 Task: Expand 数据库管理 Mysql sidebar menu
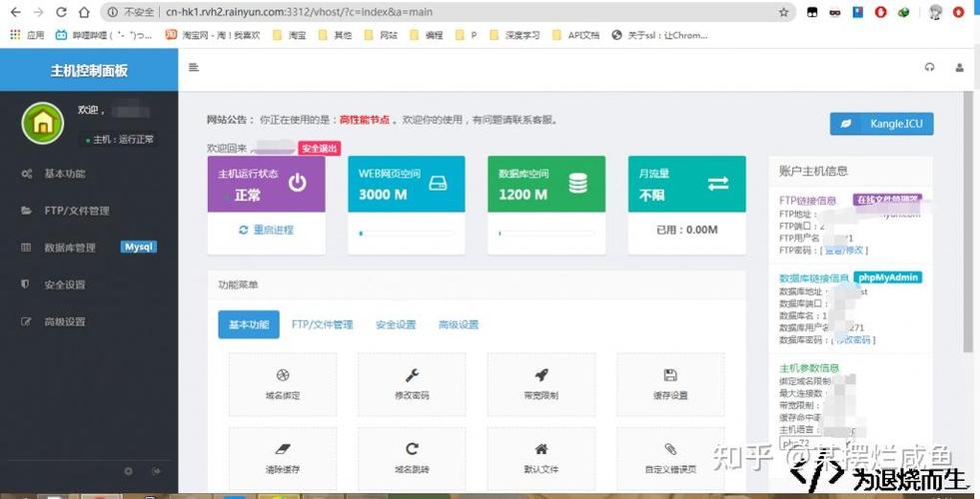70,248
